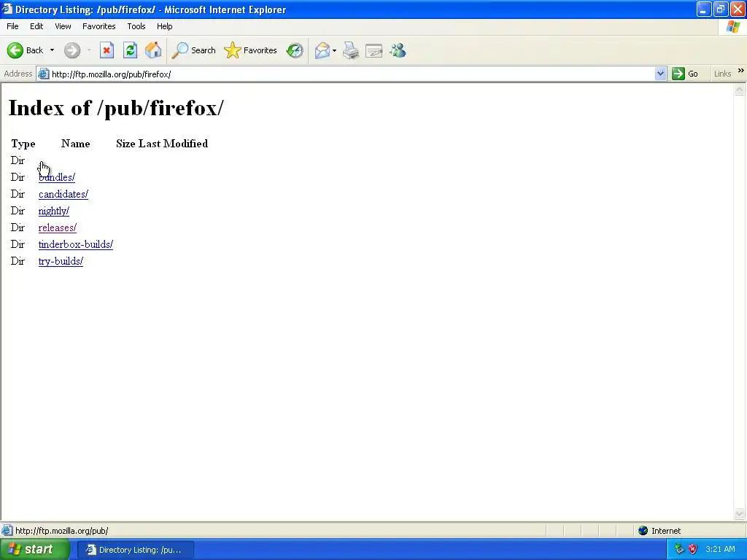This screenshot has width=747, height=560.
Task: Click the IE title bar window icon
Action: point(7,9)
